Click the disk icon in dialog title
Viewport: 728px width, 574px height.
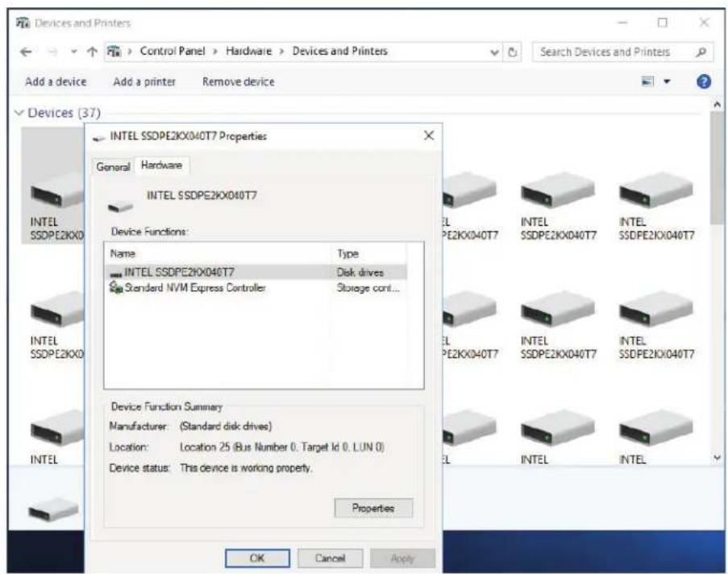point(99,138)
